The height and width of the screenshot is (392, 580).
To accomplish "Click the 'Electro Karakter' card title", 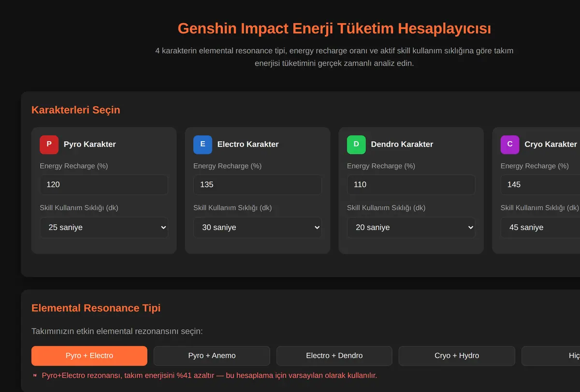I will point(248,145).
